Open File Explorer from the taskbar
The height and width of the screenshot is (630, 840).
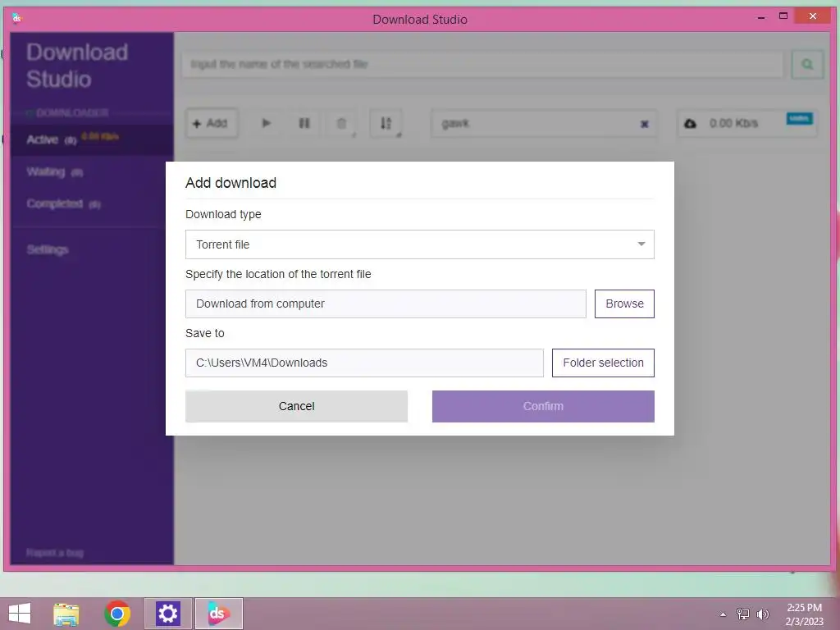66,614
